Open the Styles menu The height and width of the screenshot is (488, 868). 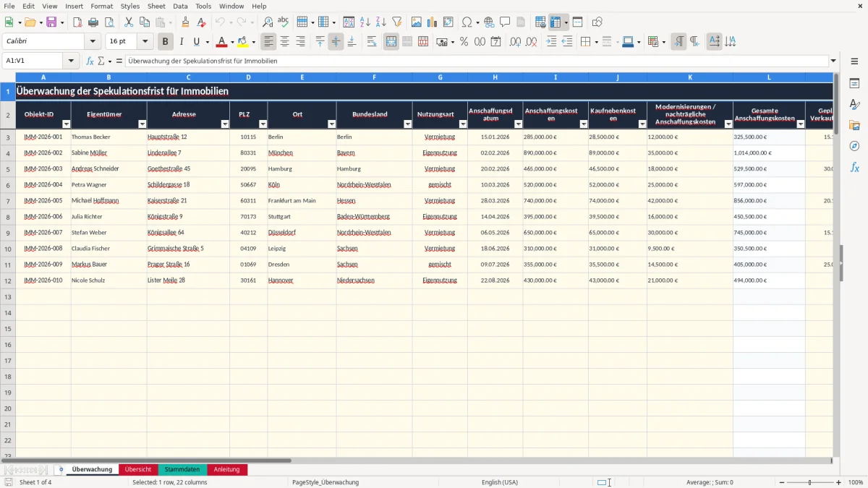130,6
